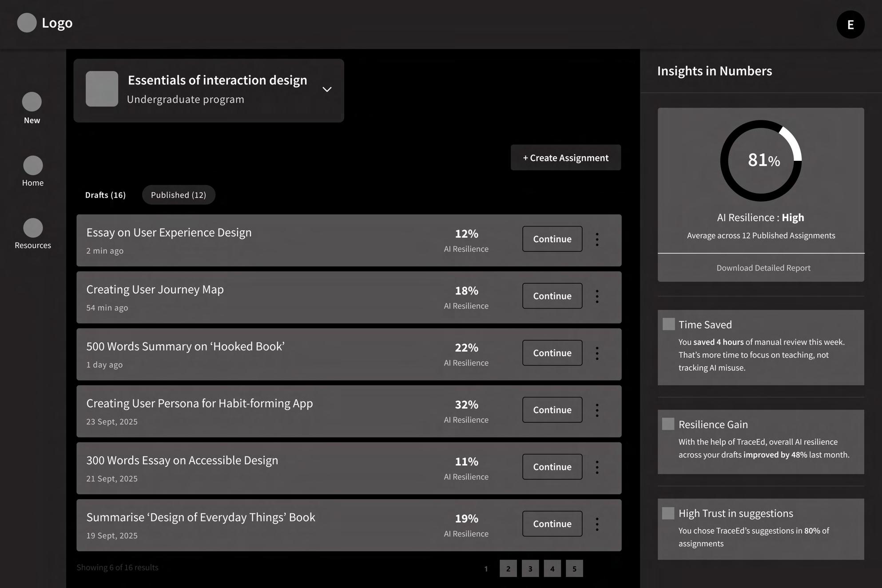The height and width of the screenshot is (588, 882).
Task: Open options menu for Summarise Design of Everyday Things
Action: point(597,524)
